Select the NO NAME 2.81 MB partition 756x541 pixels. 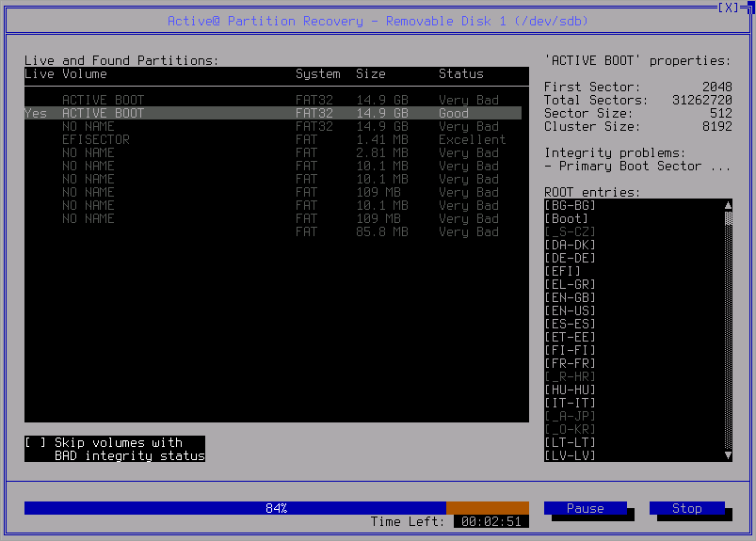pyautogui.click(x=273, y=152)
